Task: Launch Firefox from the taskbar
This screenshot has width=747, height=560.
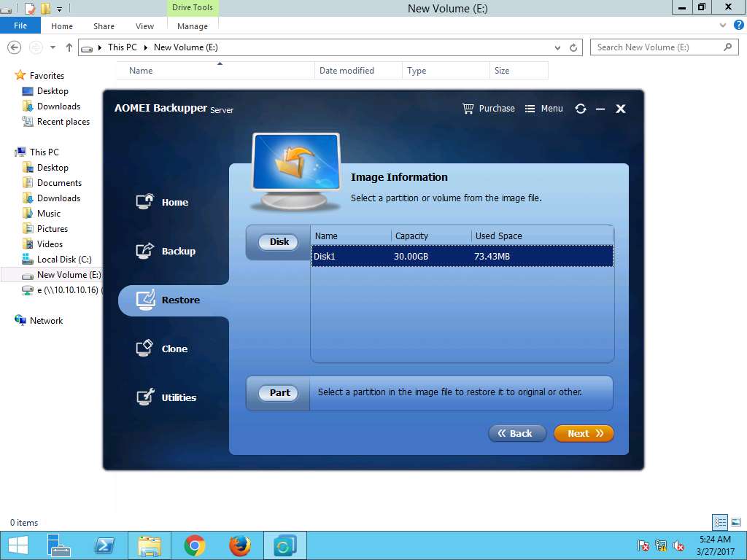Action: (x=239, y=545)
